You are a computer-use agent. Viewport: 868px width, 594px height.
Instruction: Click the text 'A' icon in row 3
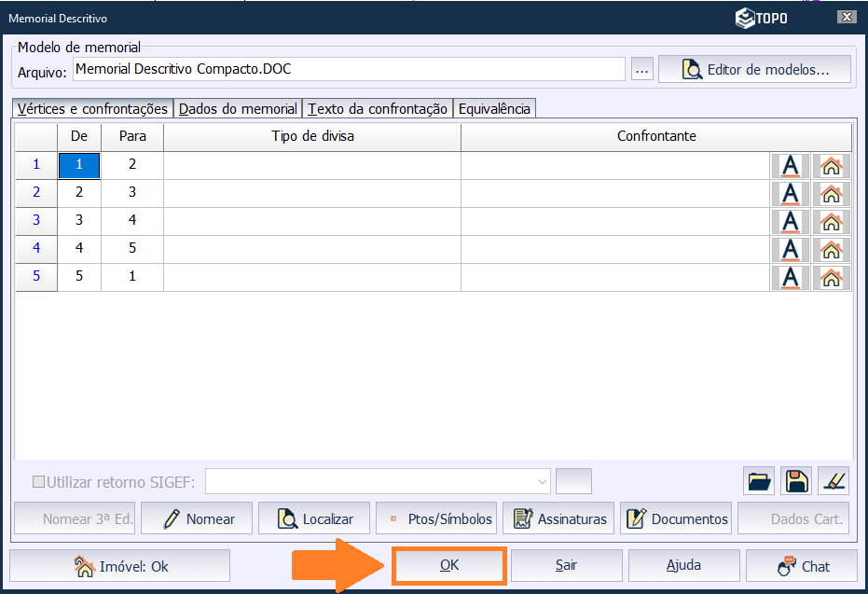[791, 222]
